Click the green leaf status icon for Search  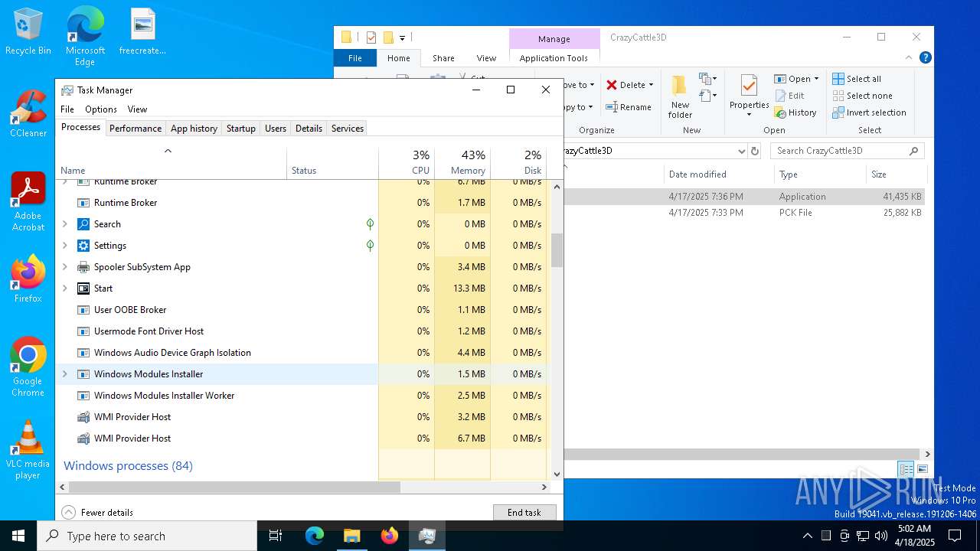pos(370,224)
